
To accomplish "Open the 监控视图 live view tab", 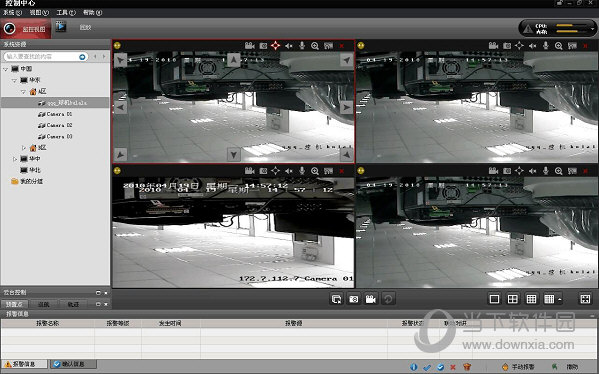I will 26,29.
